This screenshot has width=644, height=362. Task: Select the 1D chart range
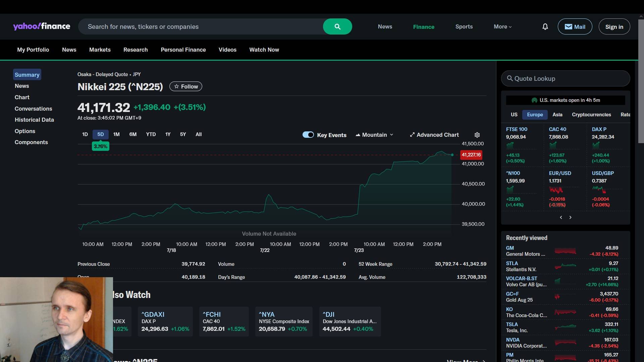[85, 134]
